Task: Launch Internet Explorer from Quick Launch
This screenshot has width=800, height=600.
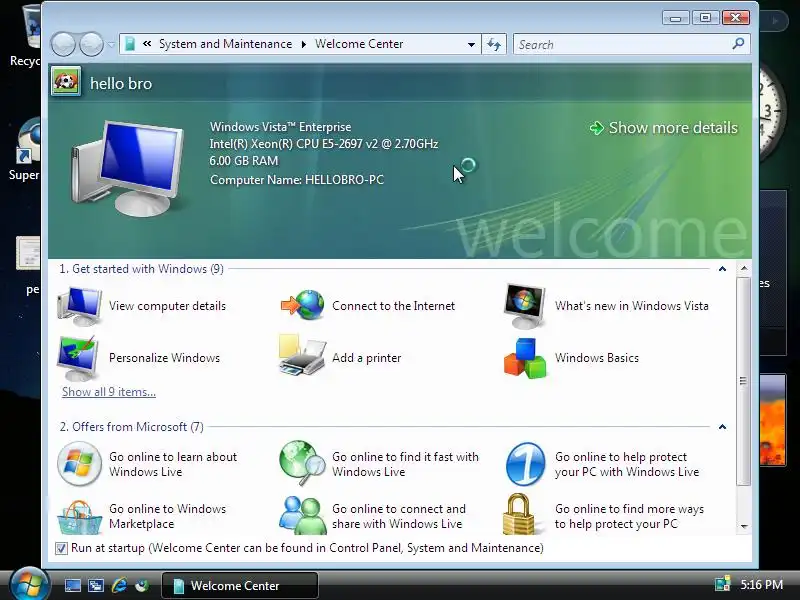Action: [119, 585]
